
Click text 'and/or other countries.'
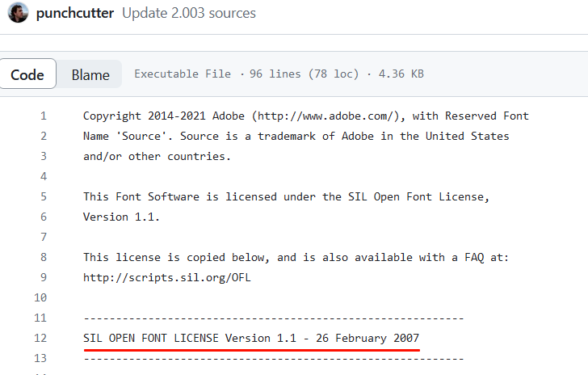click(157, 157)
